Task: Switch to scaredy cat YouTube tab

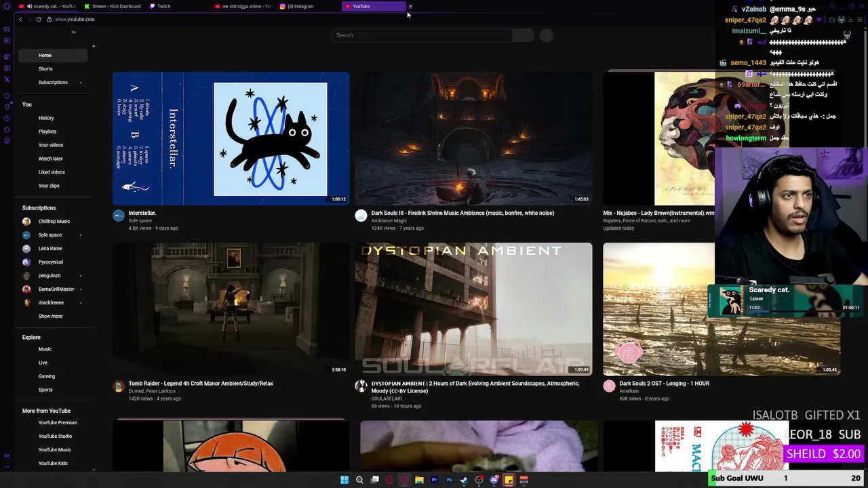Action: tap(47, 6)
